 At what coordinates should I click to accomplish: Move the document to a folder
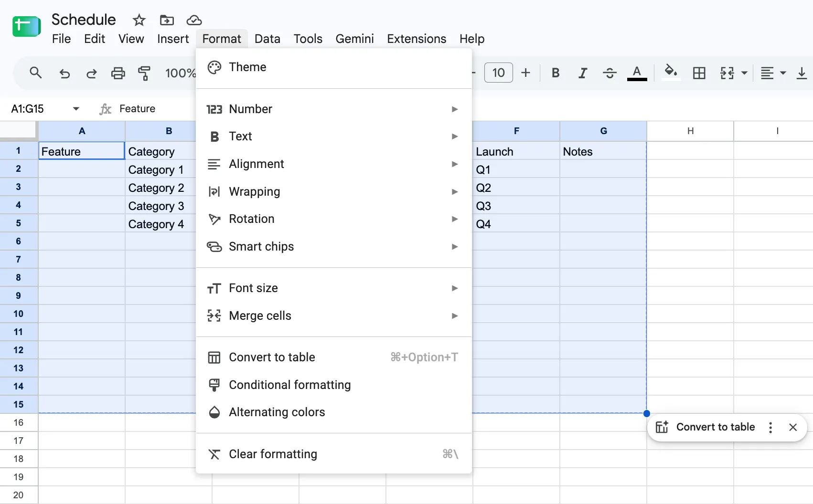pos(167,20)
